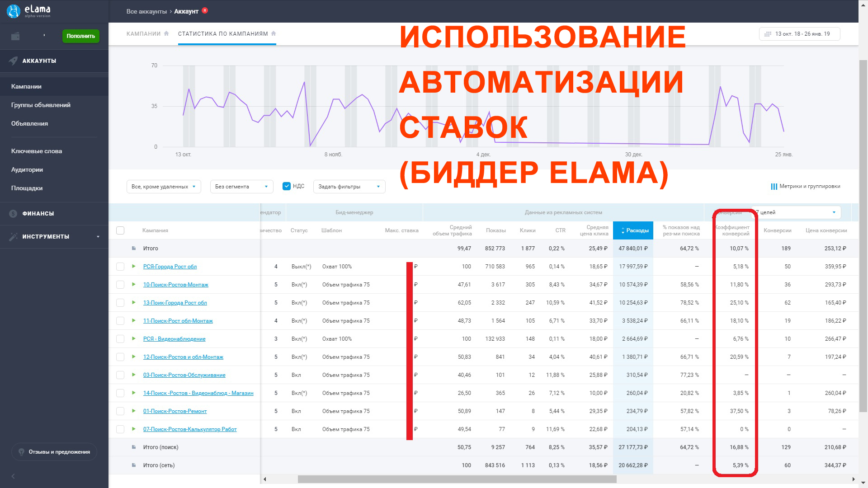This screenshot has height=488, width=868.
Task: Expand Инструменты menu arrow
Action: pos(98,237)
